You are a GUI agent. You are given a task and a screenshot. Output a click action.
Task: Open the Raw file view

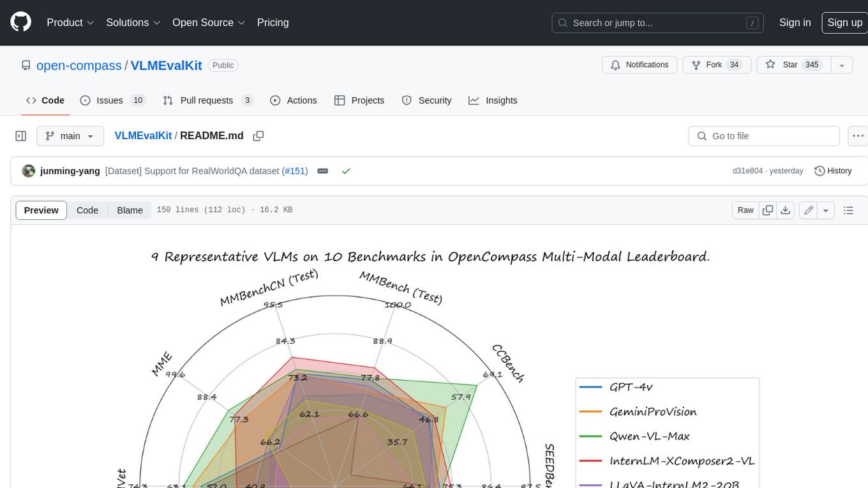[745, 210]
